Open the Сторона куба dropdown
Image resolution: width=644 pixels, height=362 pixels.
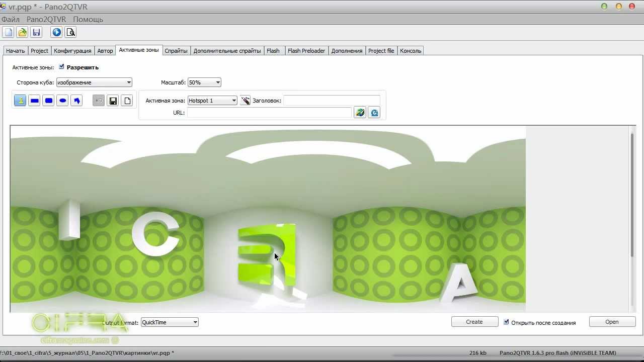pos(94,82)
